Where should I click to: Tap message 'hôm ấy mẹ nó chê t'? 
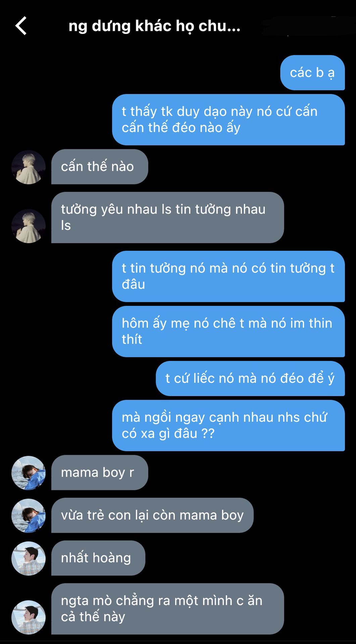(x=228, y=331)
